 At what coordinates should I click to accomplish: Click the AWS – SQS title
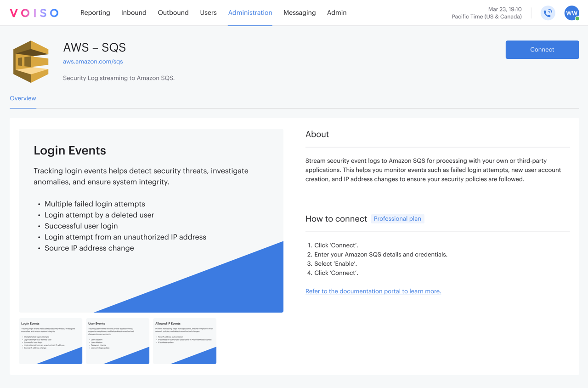pyautogui.click(x=94, y=47)
